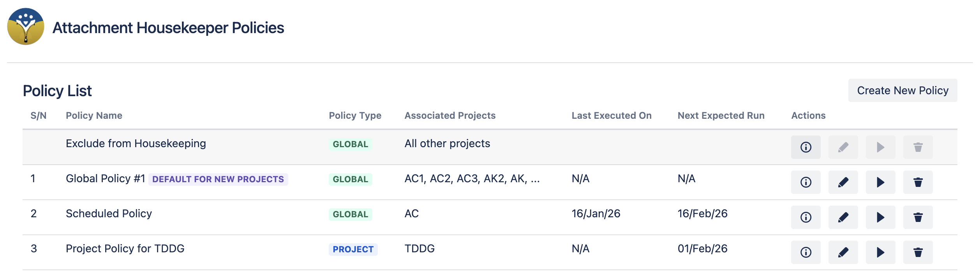Show info for Scheduled Policy

(x=806, y=217)
